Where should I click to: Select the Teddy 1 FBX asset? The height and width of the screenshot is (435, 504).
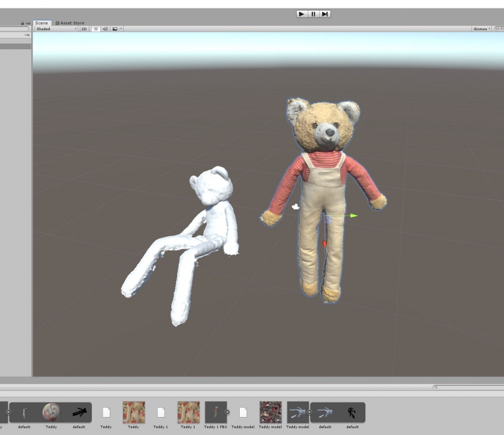(x=215, y=412)
